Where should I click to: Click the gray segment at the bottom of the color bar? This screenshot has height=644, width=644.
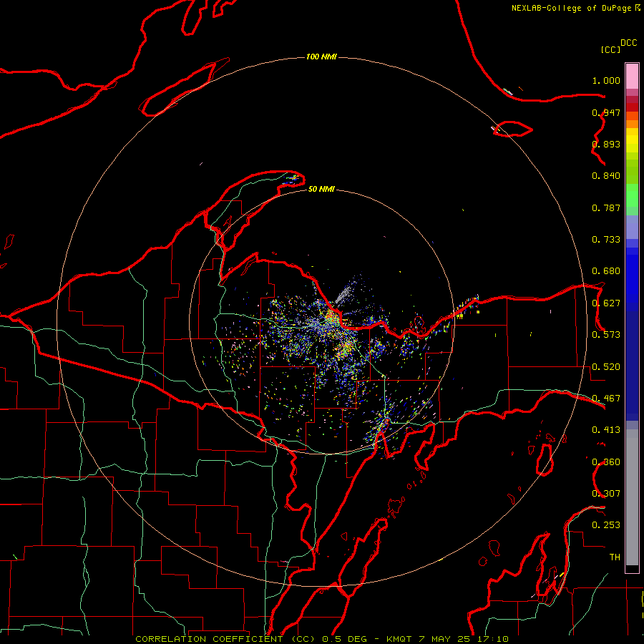(632, 497)
